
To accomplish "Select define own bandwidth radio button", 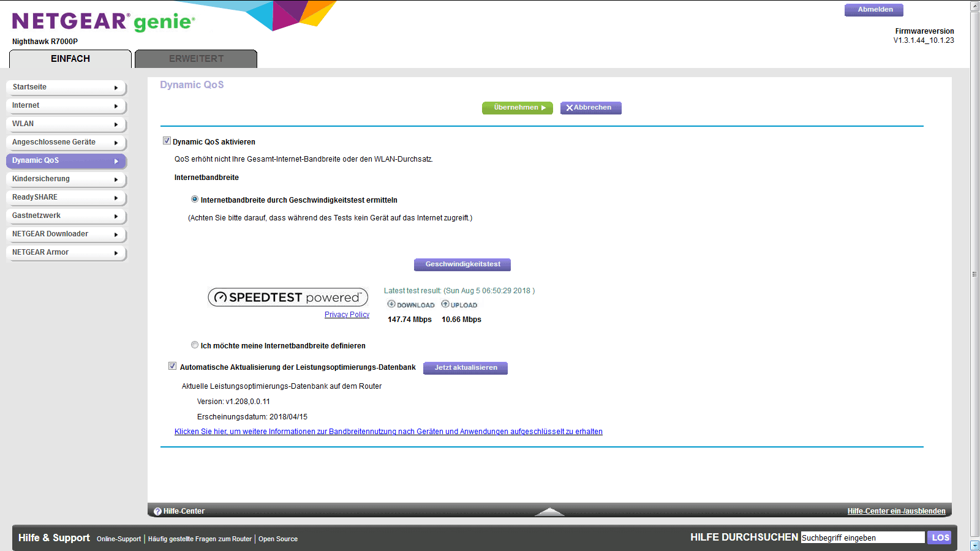I will coord(195,345).
